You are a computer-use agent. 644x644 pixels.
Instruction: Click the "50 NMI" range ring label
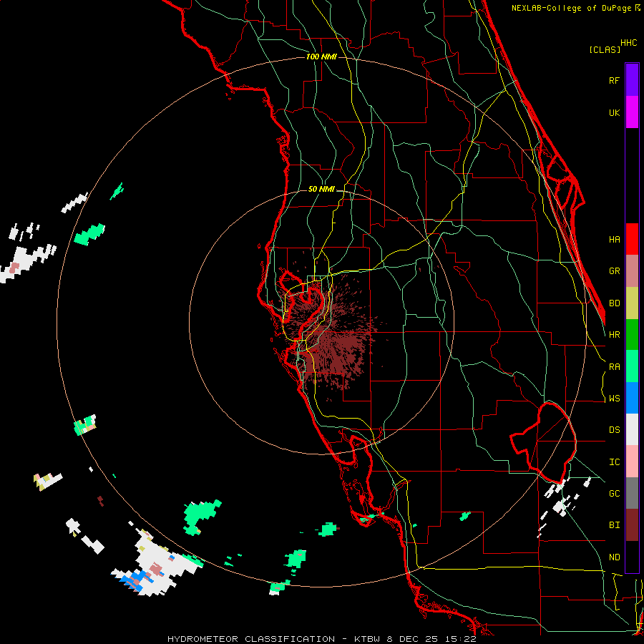coord(321,189)
